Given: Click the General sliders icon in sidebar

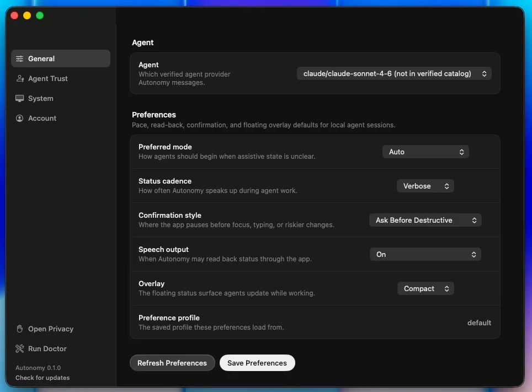Looking at the screenshot, I should tap(20, 58).
